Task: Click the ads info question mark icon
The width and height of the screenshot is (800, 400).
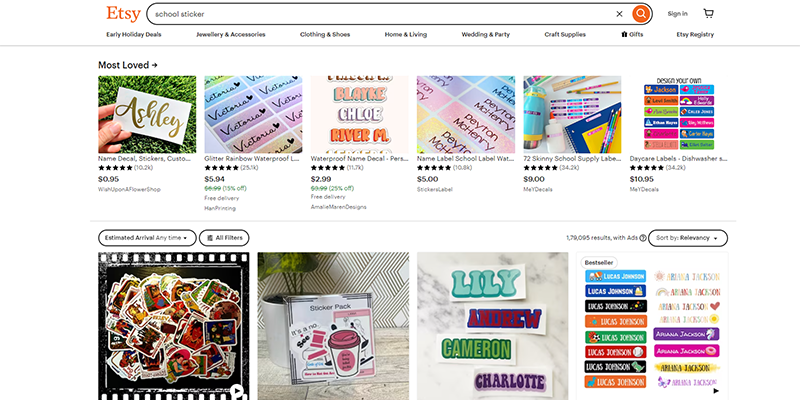Action: (x=643, y=238)
